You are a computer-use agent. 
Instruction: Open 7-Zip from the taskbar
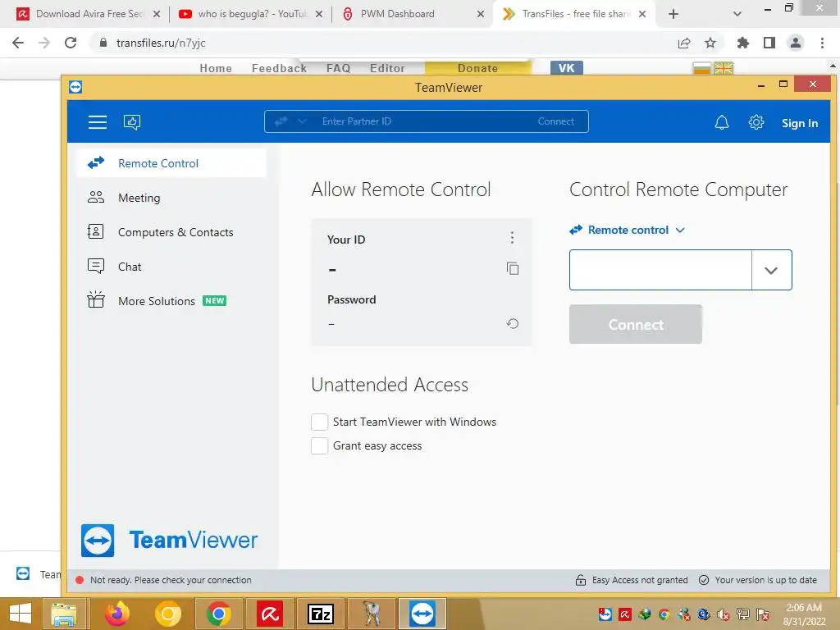(321, 614)
